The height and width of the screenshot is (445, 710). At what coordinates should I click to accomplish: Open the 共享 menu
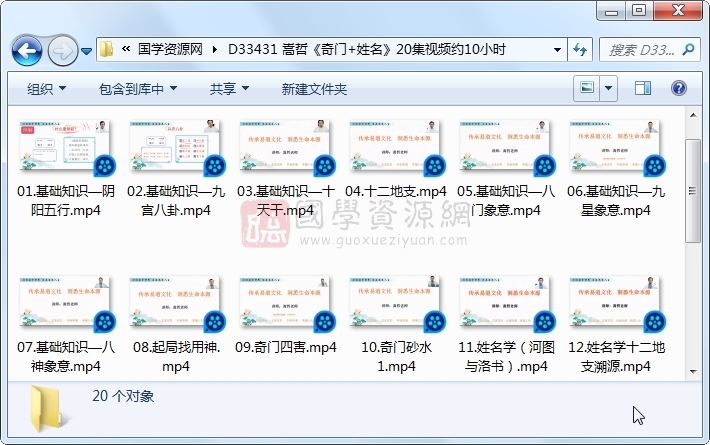coord(229,89)
